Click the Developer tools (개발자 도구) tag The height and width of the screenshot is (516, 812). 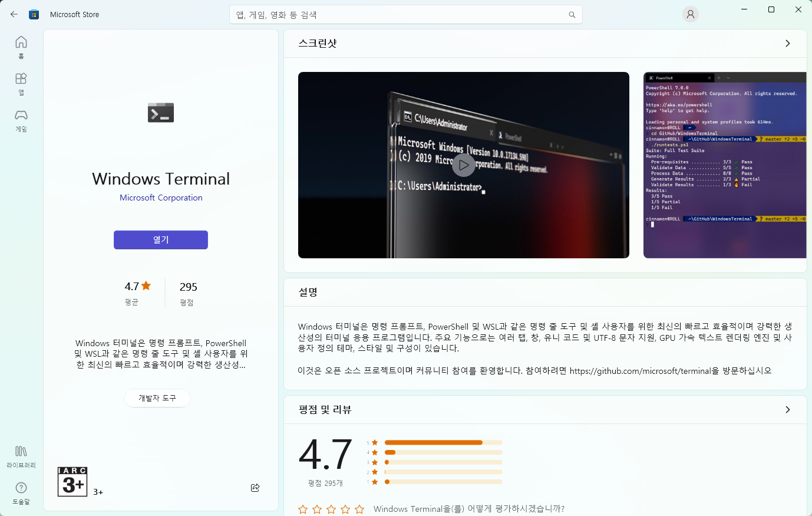(157, 398)
